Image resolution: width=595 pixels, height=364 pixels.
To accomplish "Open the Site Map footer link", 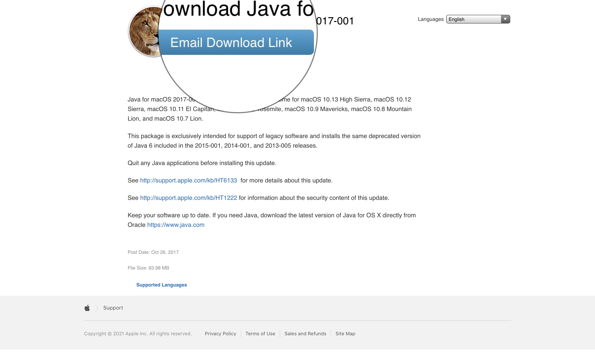I will coord(345,334).
